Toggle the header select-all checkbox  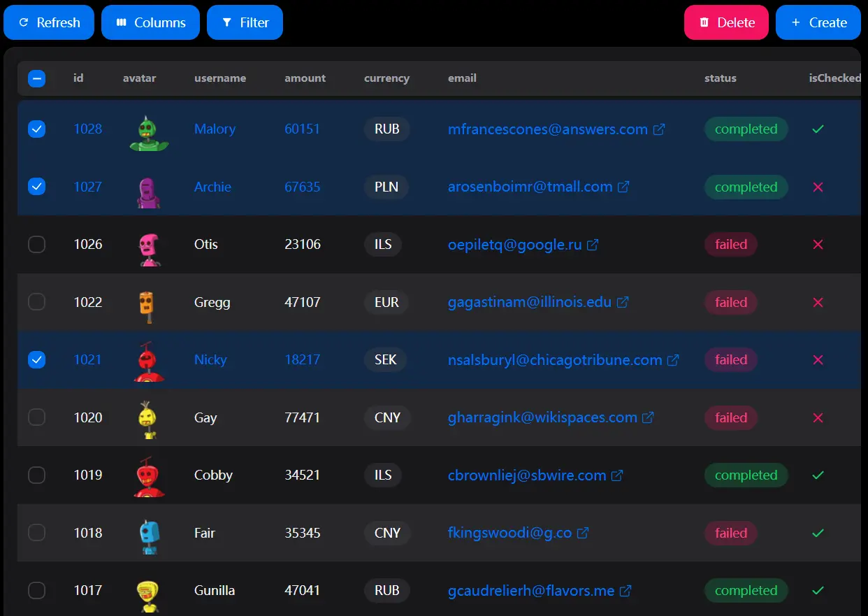pyautogui.click(x=36, y=78)
